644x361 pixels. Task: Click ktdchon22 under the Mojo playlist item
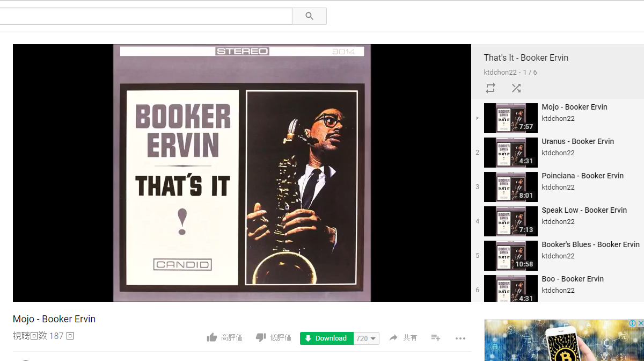click(x=558, y=118)
